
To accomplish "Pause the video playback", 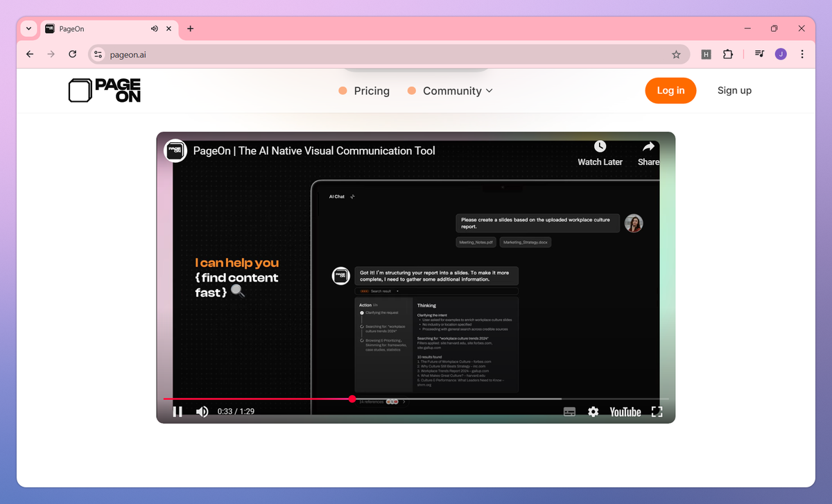I will click(x=177, y=411).
